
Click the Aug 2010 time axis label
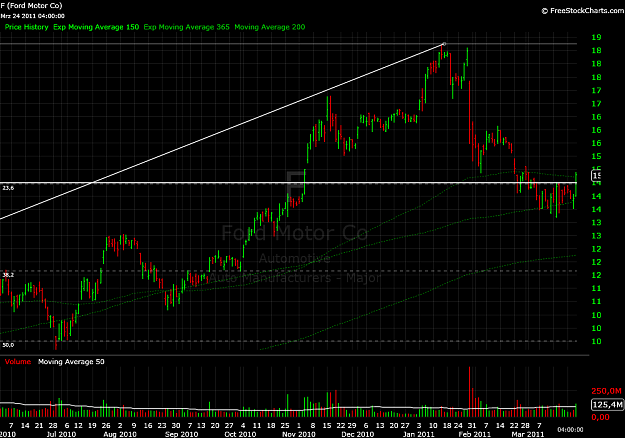coord(120,434)
